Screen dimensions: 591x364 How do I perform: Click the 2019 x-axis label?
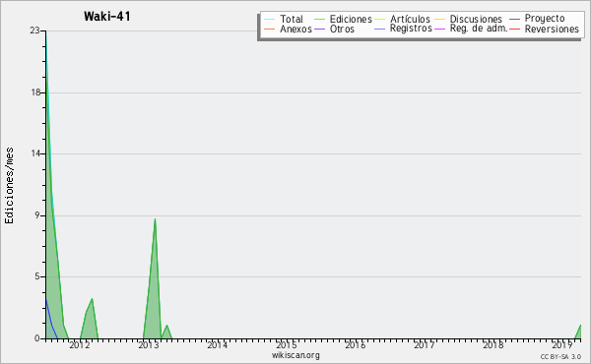(x=562, y=345)
